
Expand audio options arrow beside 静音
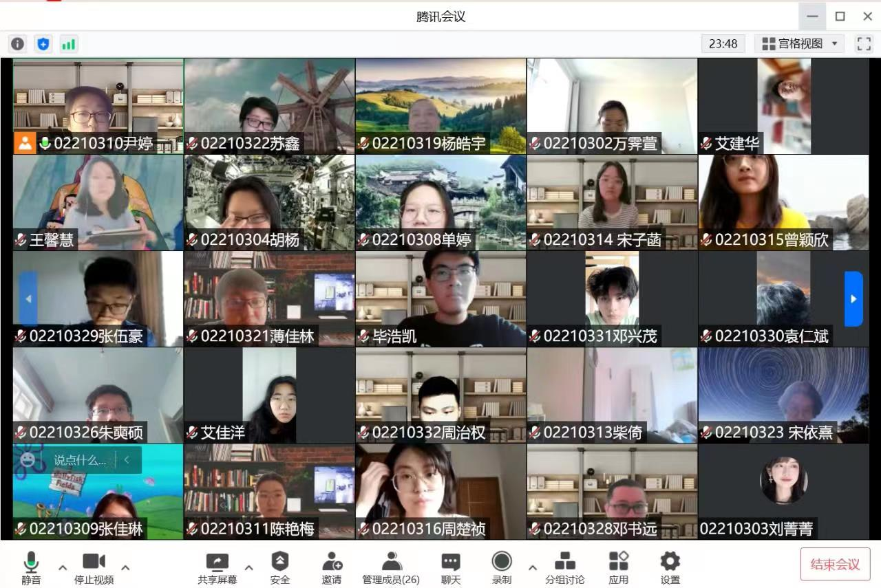[x=63, y=567]
